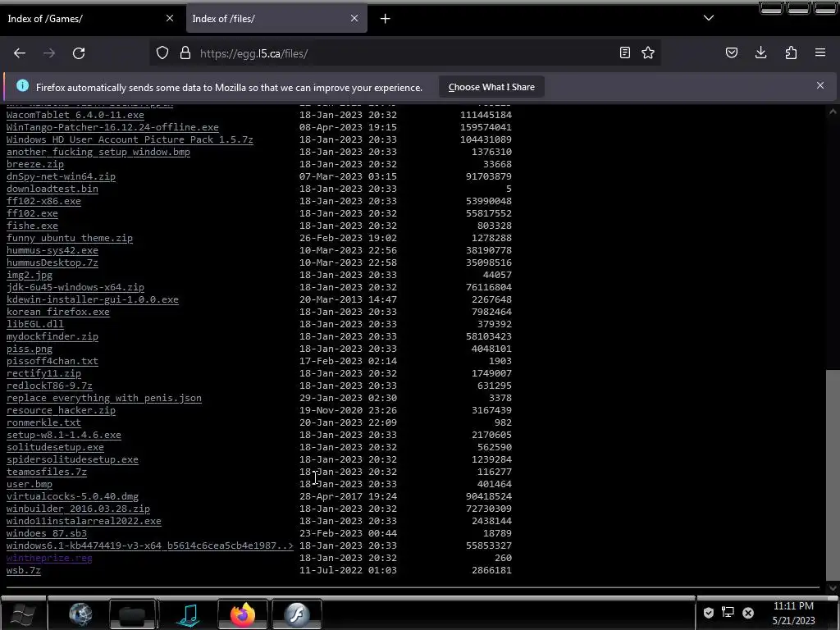Go back to the previous page
The width and height of the screenshot is (840, 630).
tap(20, 53)
